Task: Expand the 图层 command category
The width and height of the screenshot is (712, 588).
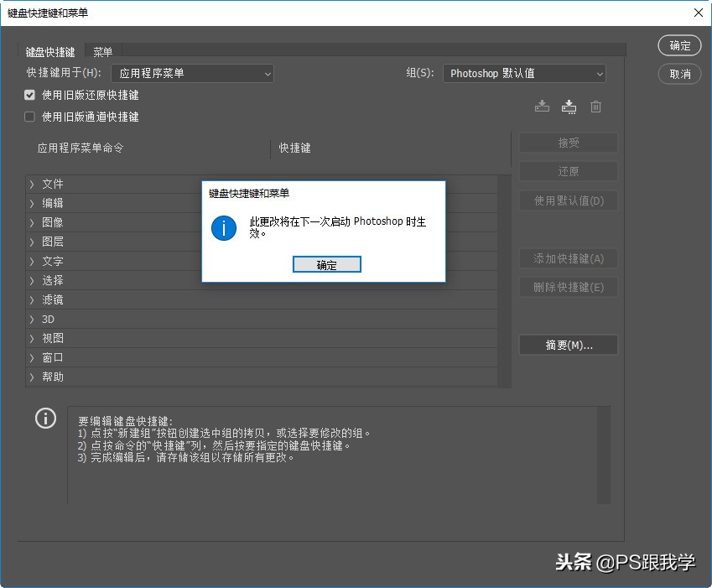Action: click(34, 242)
